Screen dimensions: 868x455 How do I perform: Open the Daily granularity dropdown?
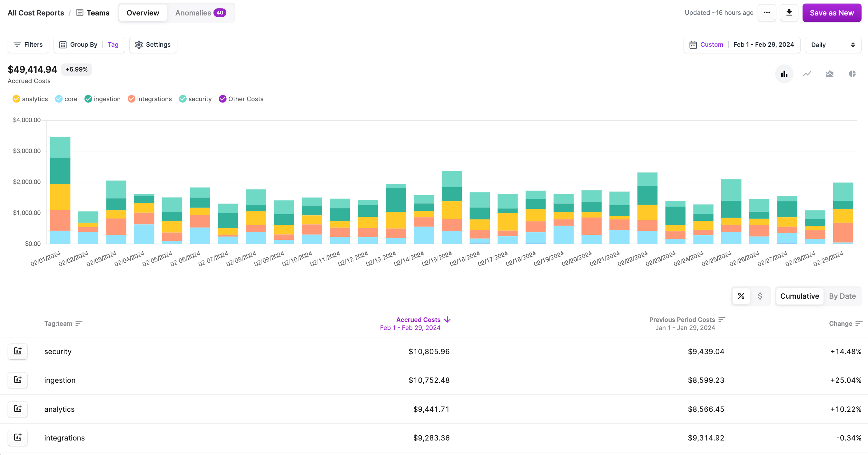833,44
